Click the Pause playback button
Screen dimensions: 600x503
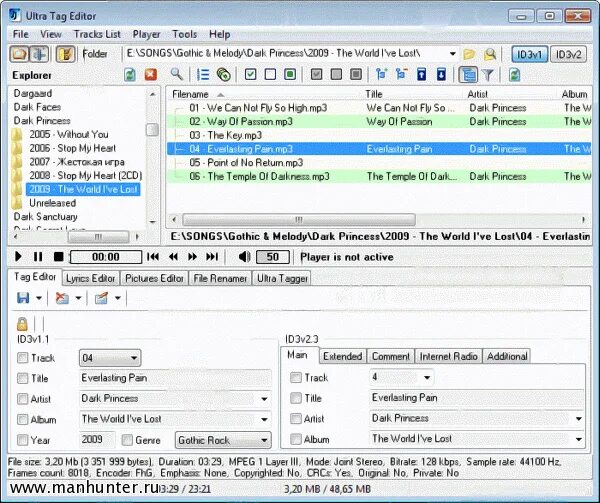coord(38,257)
